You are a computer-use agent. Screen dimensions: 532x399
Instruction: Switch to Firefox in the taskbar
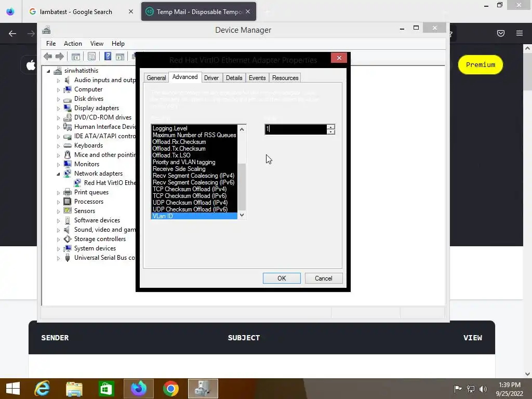click(138, 389)
